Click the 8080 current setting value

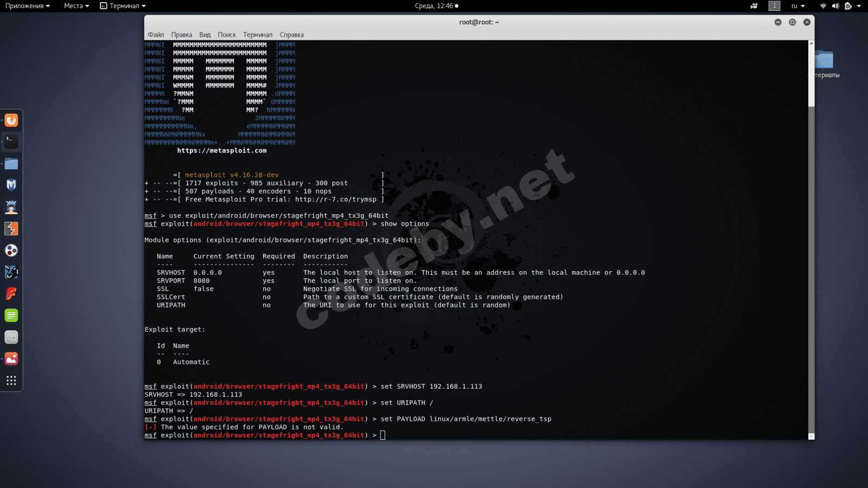click(201, 281)
